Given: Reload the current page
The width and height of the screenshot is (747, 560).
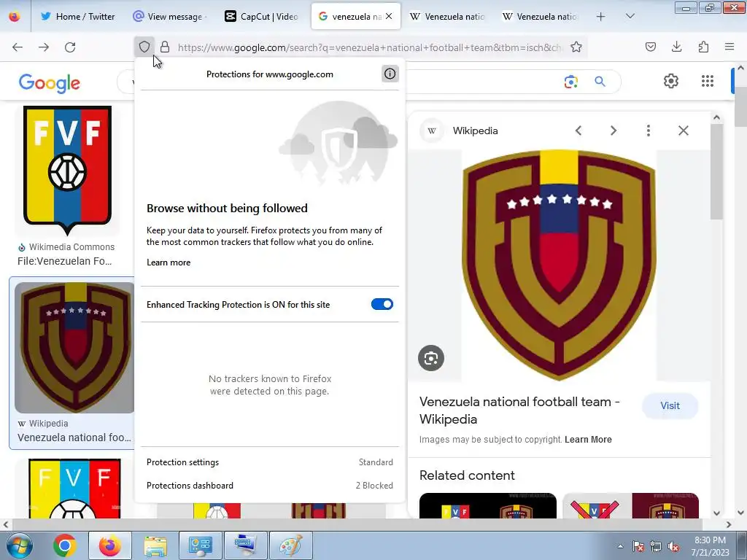Looking at the screenshot, I should [x=70, y=47].
